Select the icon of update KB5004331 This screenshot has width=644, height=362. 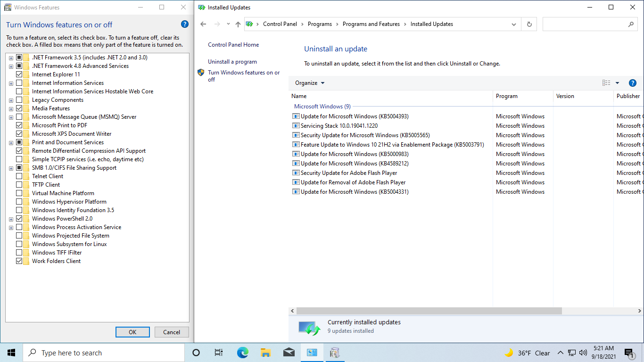coord(296,192)
